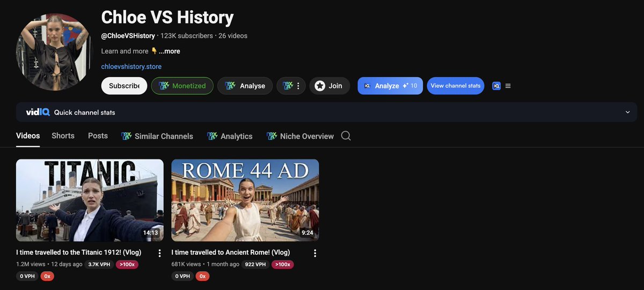Click the vidIQ Analyse button
The width and height of the screenshot is (644, 290).
pyautogui.click(x=245, y=86)
